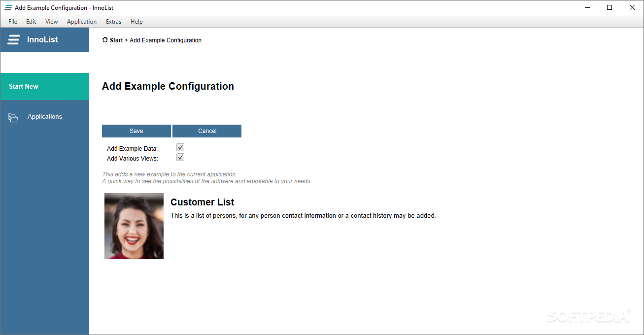Select Start New in the sidebar
This screenshot has width=644, height=335.
[x=45, y=87]
